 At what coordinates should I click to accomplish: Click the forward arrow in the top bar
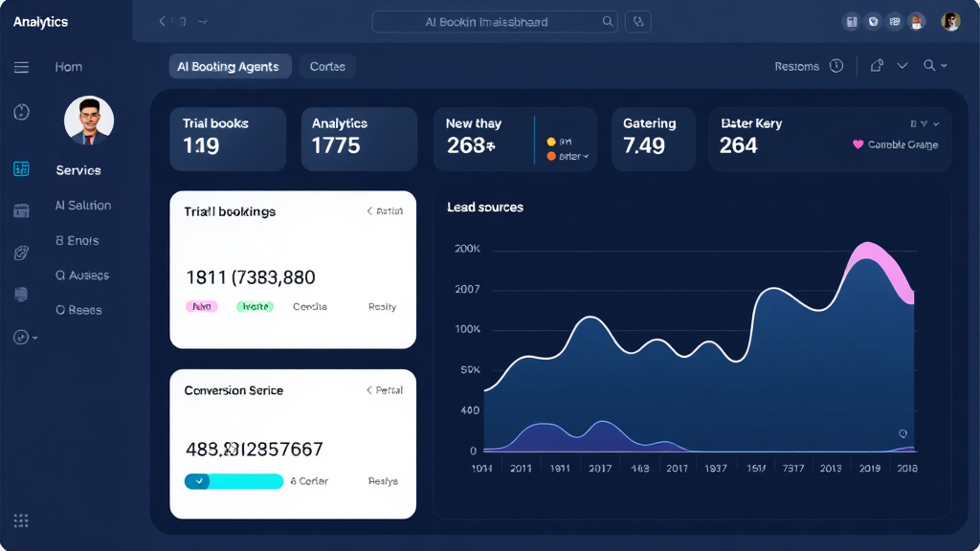pyautogui.click(x=203, y=21)
